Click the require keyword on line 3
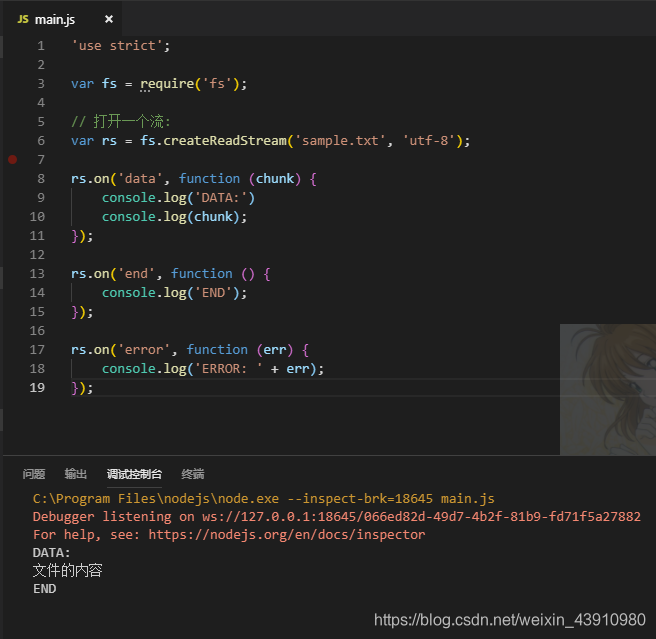Viewport: 656px width, 639px height. pos(167,84)
